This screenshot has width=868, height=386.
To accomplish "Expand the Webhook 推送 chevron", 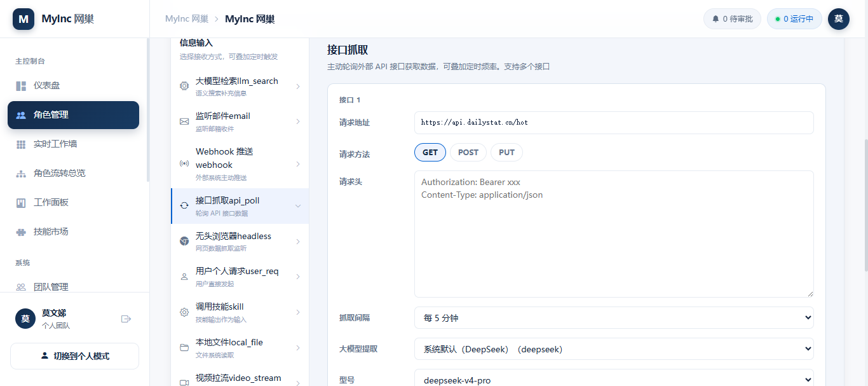I will (298, 164).
